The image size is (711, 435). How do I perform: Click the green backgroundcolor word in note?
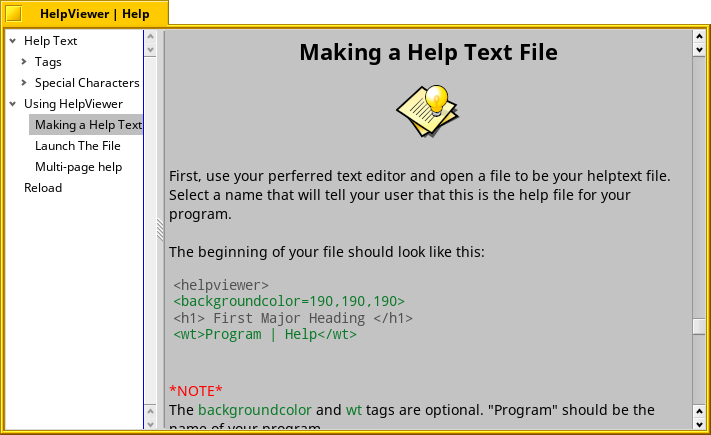[255, 410]
